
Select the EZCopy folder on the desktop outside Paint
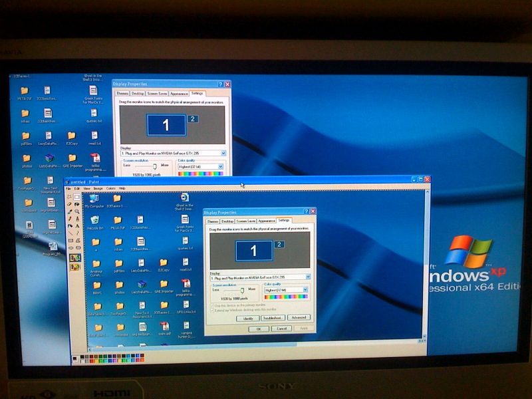click(x=72, y=138)
